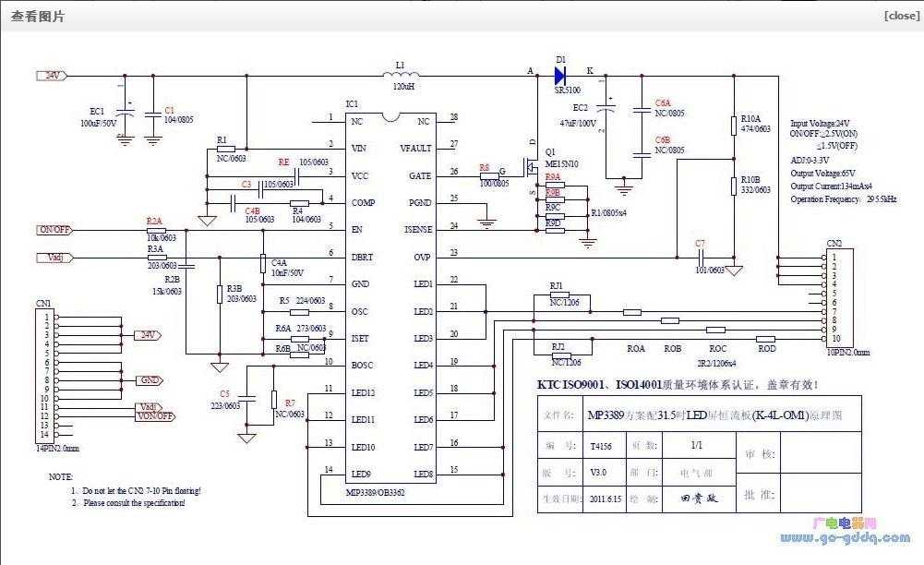
Task: Switch to the 查看图片 header tab
Action: [x=35, y=15]
